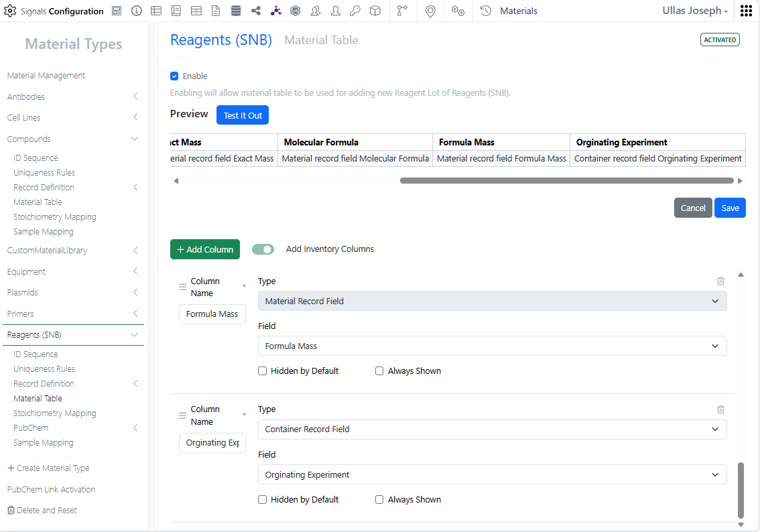Click the location pin icon in toolbar
This screenshot has width=760, height=532.
coord(430,11)
